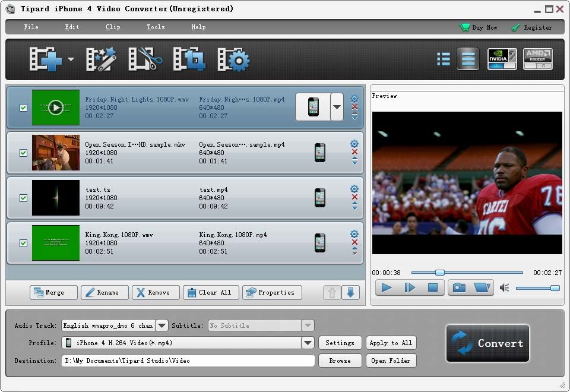Click Buy Now cart link
Image resolution: width=570 pixels, height=392 pixels.
coord(478,27)
